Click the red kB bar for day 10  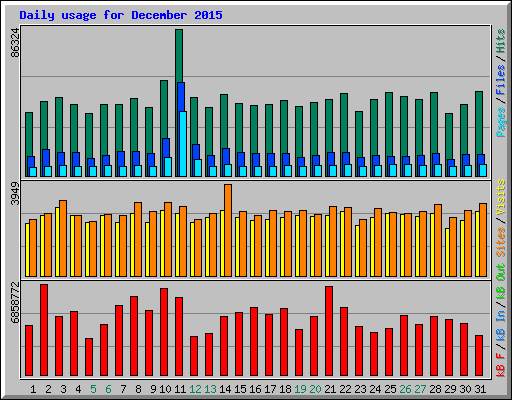(x=164, y=332)
